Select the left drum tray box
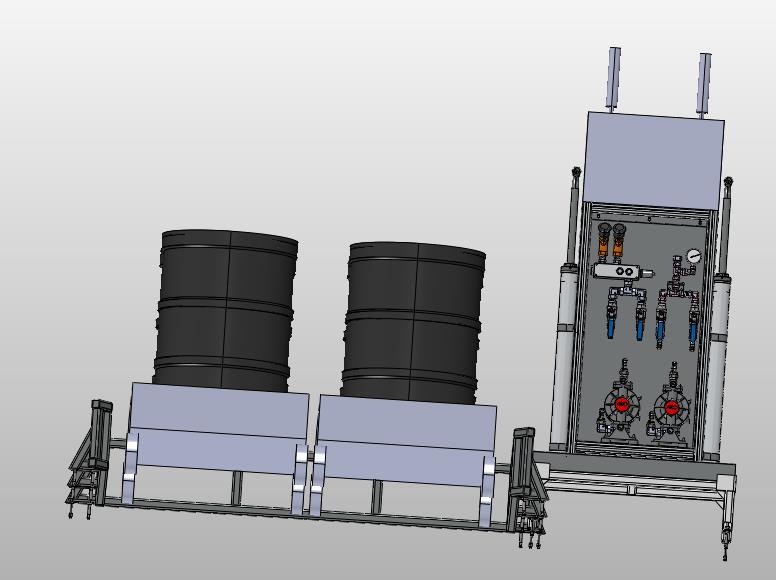 (x=218, y=426)
